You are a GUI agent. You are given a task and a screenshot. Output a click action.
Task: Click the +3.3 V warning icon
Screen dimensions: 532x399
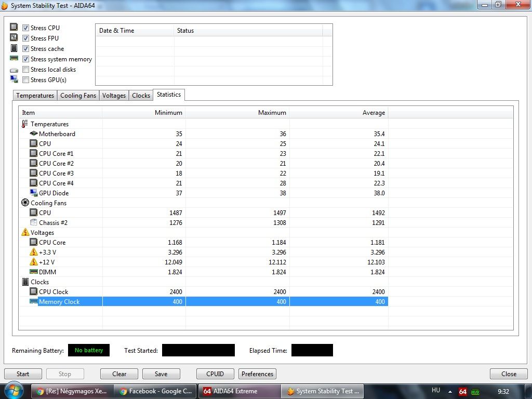[x=34, y=252]
